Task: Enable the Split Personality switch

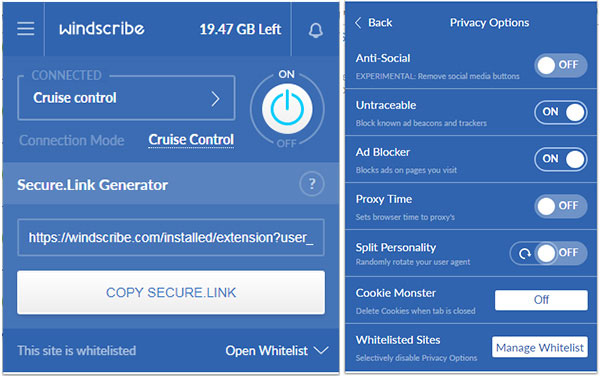Action: (x=561, y=253)
